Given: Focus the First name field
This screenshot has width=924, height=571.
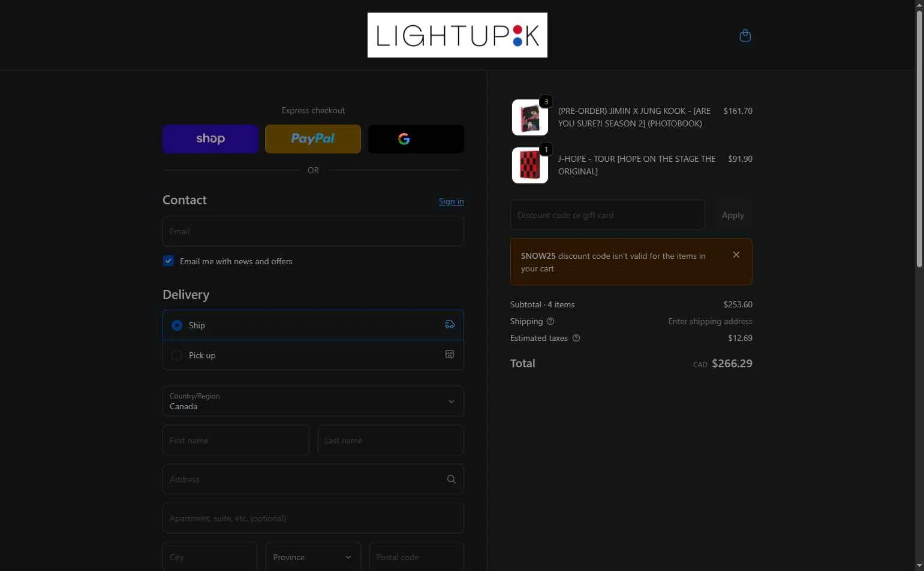Looking at the screenshot, I should point(236,440).
